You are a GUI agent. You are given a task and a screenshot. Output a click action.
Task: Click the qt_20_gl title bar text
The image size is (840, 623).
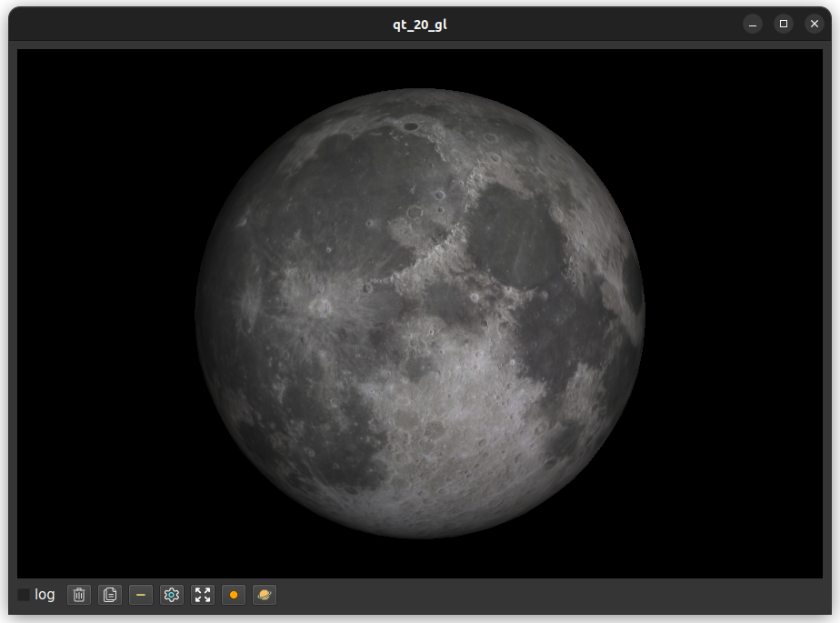tap(419, 25)
